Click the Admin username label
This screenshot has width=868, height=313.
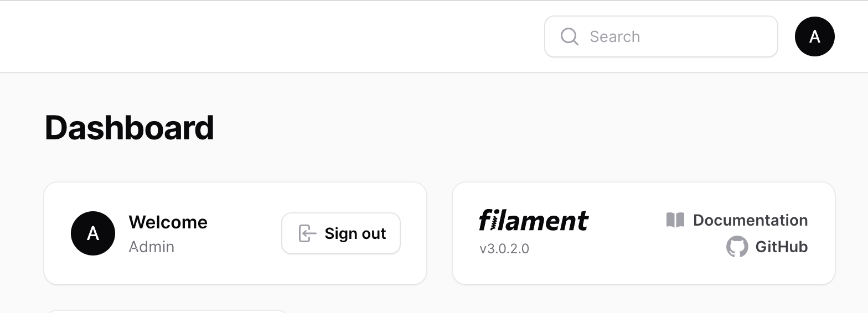coord(152,247)
